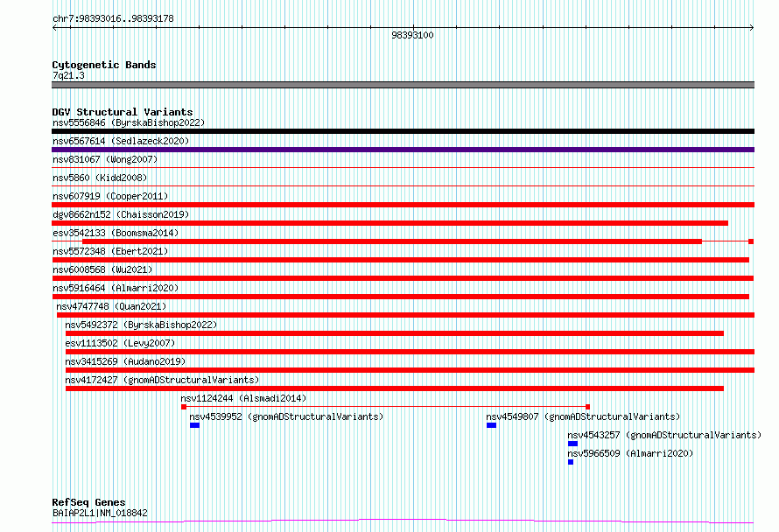This screenshot has width=779, height=532.
Task: Open variant nsv6567614 (Sedlazeck2020) label
Action: click(x=121, y=141)
